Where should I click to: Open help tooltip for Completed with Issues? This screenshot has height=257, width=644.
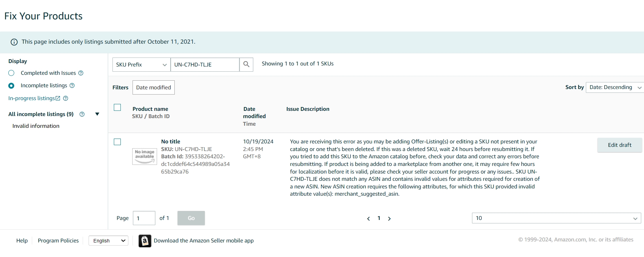(81, 73)
